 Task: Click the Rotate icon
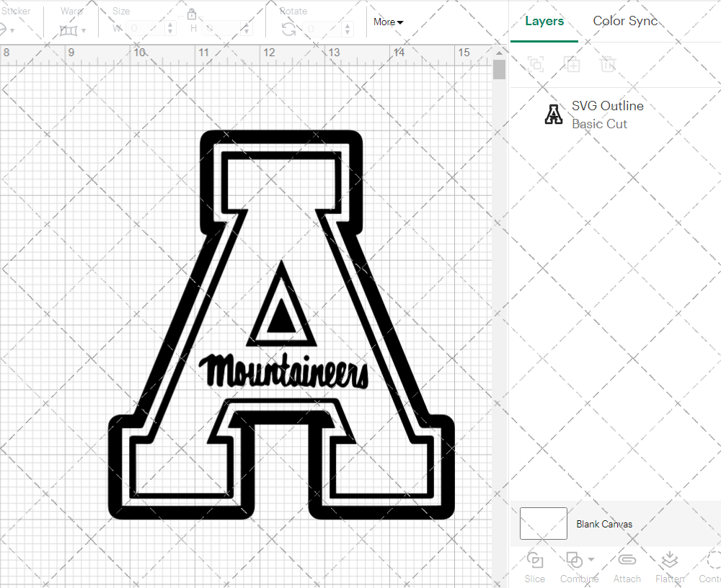pyautogui.click(x=288, y=28)
